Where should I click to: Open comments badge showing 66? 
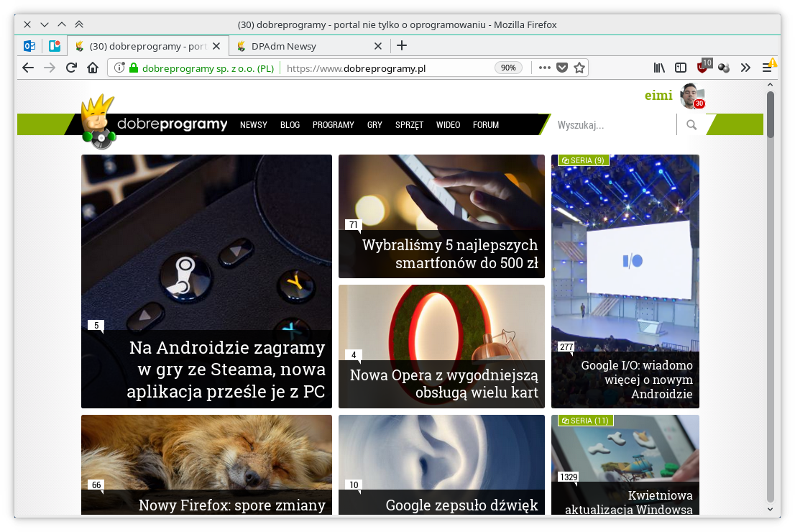pyautogui.click(x=96, y=485)
